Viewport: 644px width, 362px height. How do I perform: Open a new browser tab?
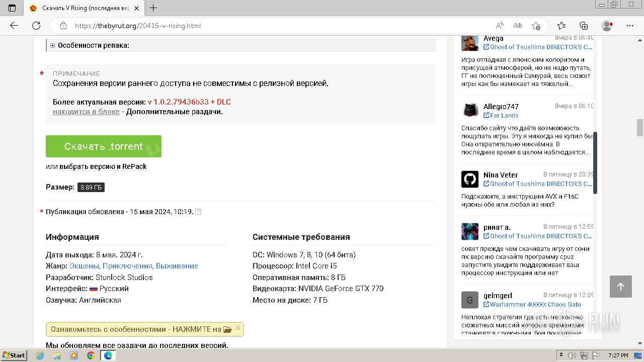(153, 8)
